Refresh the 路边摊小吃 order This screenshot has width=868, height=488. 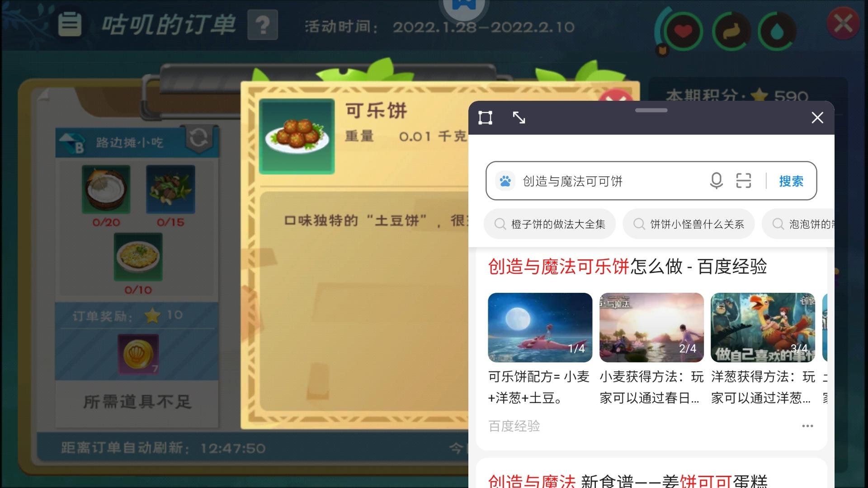(x=198, y=138)
